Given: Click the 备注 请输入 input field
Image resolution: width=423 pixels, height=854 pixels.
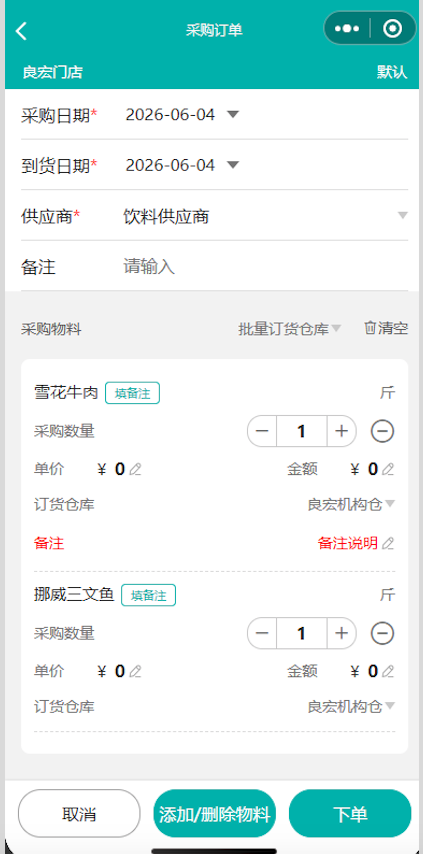Looking at the screenshot, I should [x=264, y=267].
